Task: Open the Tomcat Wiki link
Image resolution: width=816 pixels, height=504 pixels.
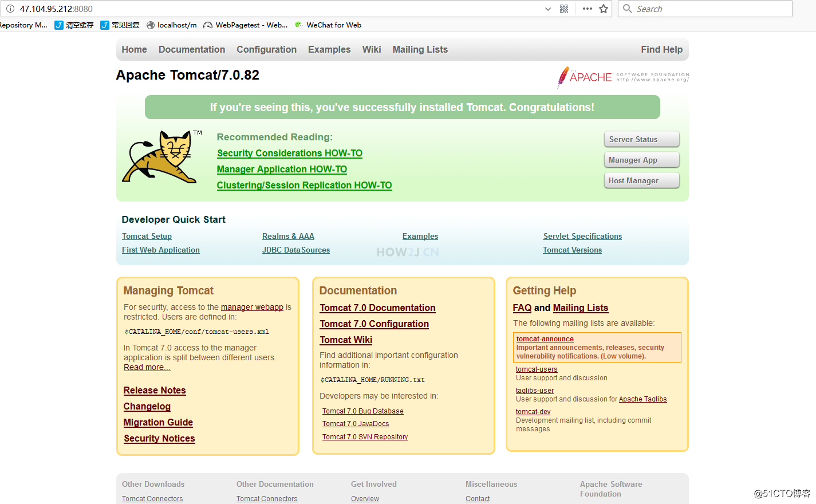Action: pyautogui.click(x=346, y=340)
